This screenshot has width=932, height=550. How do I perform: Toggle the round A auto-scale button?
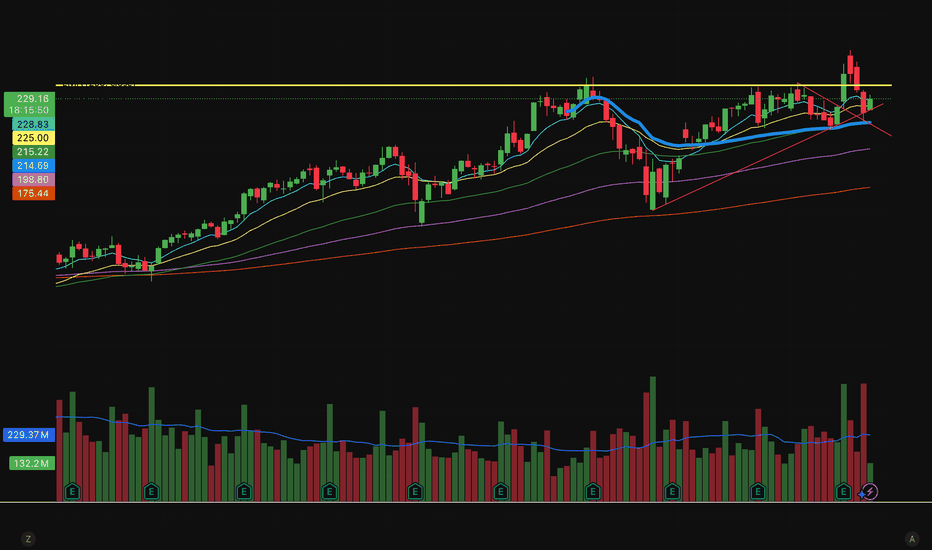click(x=911, y=539)
